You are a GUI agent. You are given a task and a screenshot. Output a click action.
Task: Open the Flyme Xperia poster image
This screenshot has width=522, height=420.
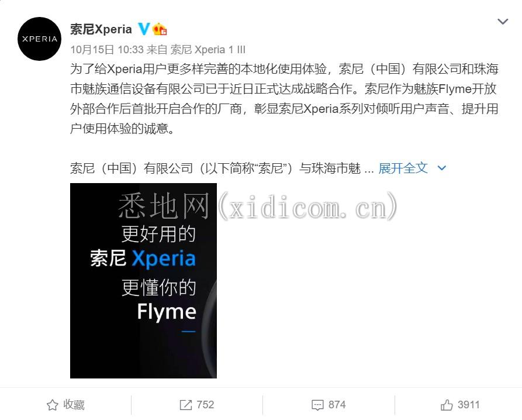click(x=143, y=280)
